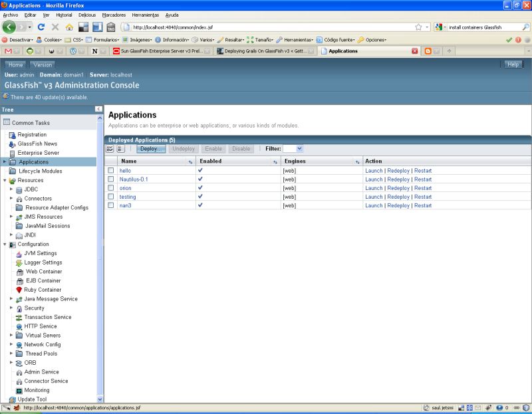Launch the hello application
532x414 pixels.
[374, 171]
